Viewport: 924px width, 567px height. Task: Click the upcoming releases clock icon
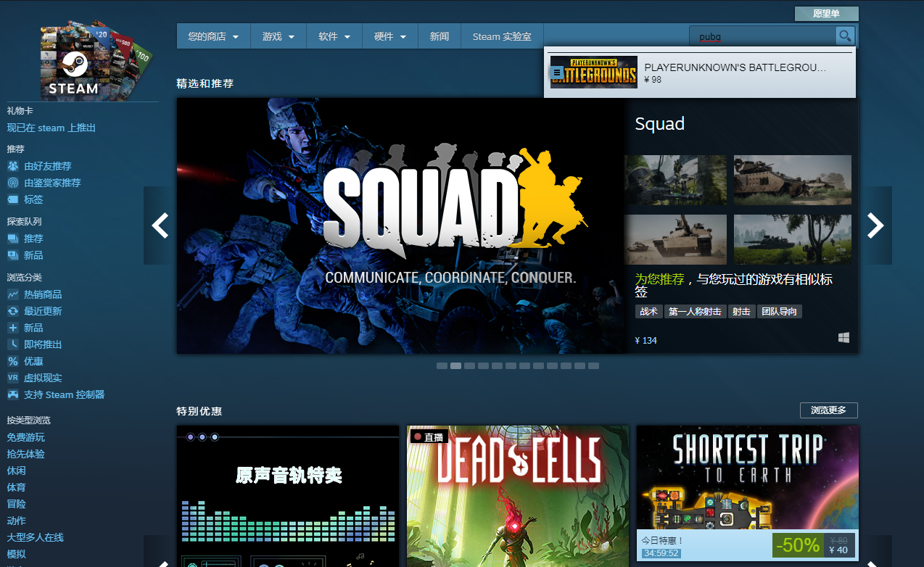point(13,344)
